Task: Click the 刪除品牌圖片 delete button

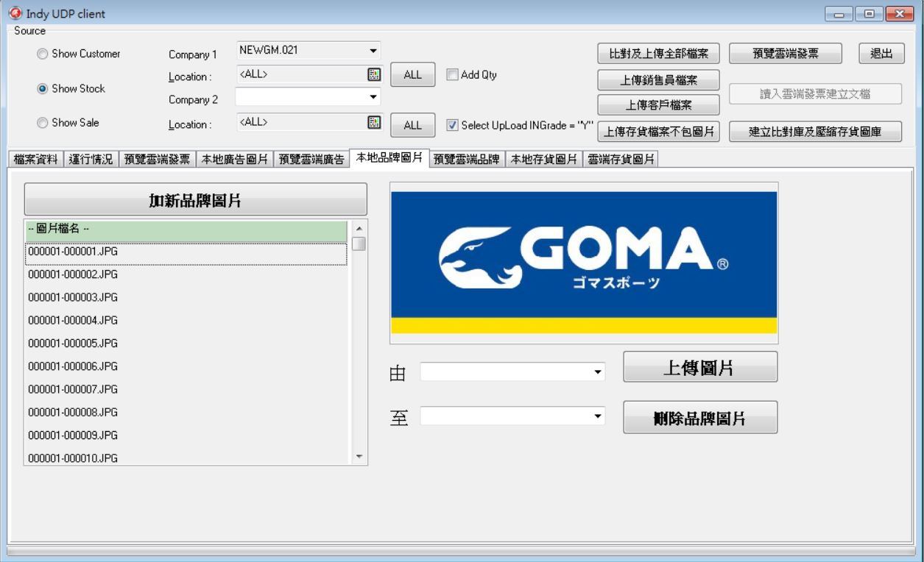Action: click(x=700, y=416)
